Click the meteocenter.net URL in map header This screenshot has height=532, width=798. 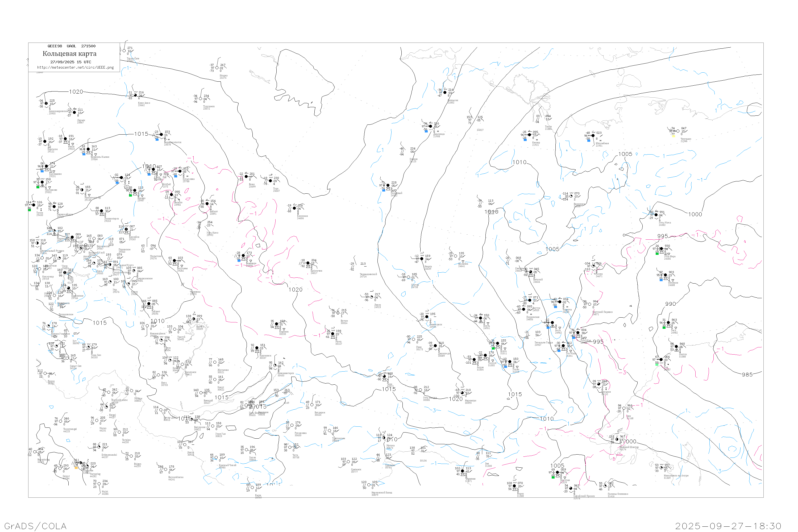pos(75,68)
